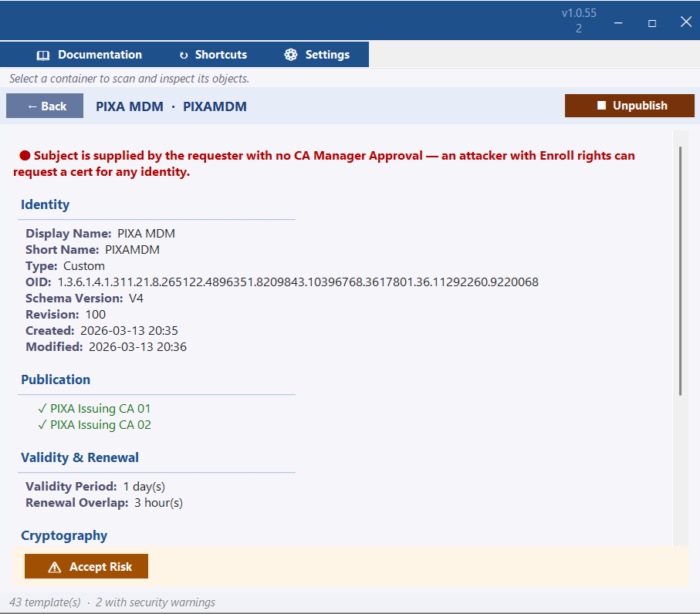Click the Display Name value PIXA MDM

point(146,234)
